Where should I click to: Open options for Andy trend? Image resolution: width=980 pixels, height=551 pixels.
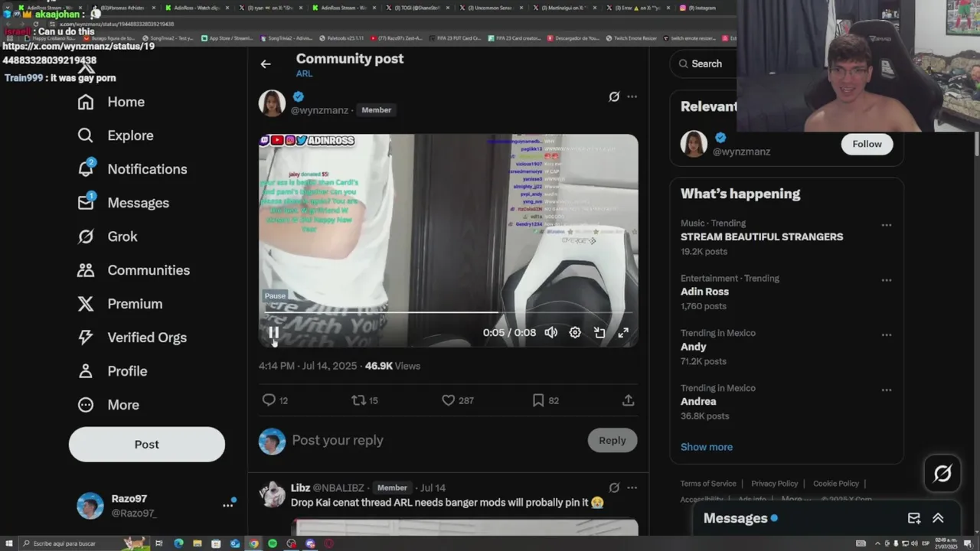tap(887, 335)
